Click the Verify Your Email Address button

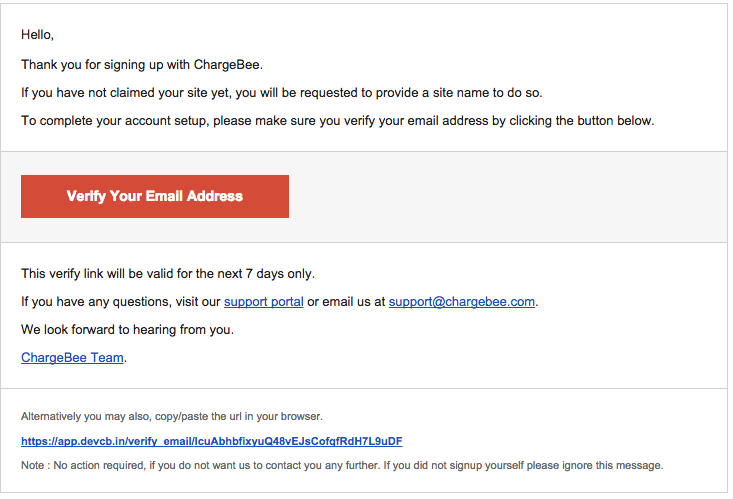(x=155, y=196)
